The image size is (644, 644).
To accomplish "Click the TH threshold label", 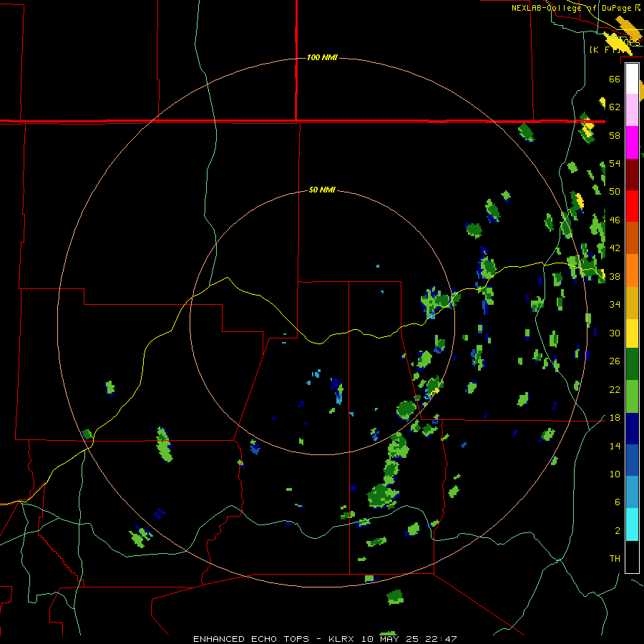I will [615, 558].
